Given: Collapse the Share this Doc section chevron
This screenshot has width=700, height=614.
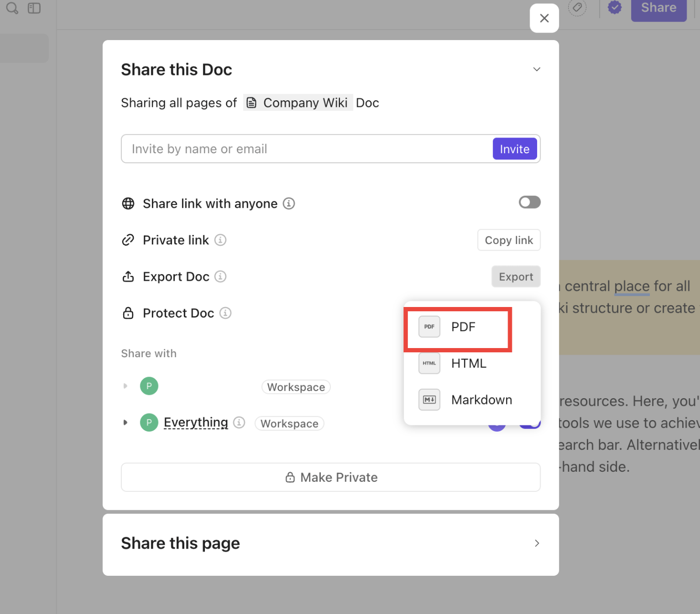Looking at the screenshot, I should (x=537, y=69).
